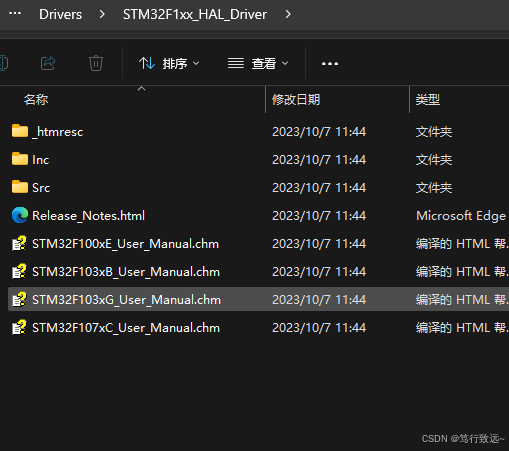Viewport: 509px width, 451px height.
Task: Select the Inc folder name
Action: [41, 160]
